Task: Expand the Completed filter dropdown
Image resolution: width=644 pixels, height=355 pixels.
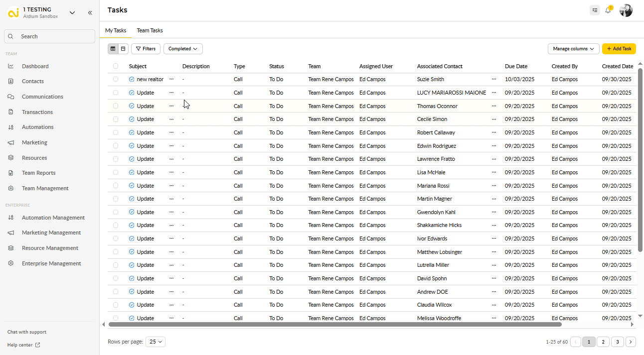Action: pos(183,49)
